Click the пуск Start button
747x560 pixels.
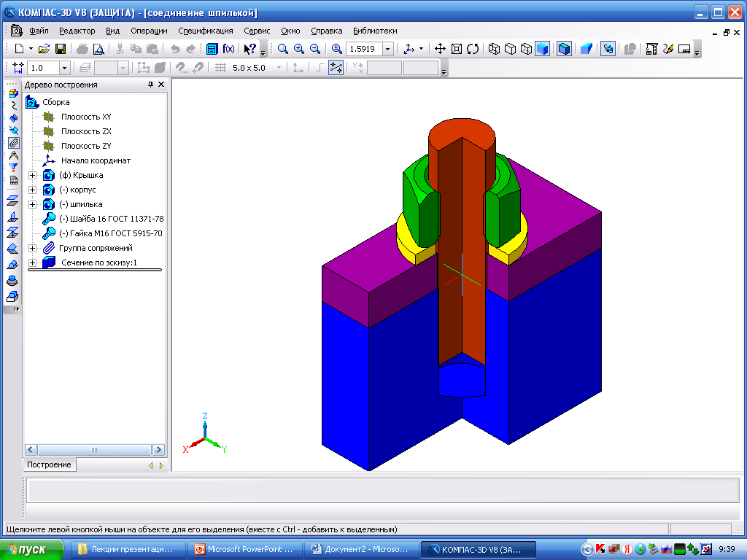28,549
